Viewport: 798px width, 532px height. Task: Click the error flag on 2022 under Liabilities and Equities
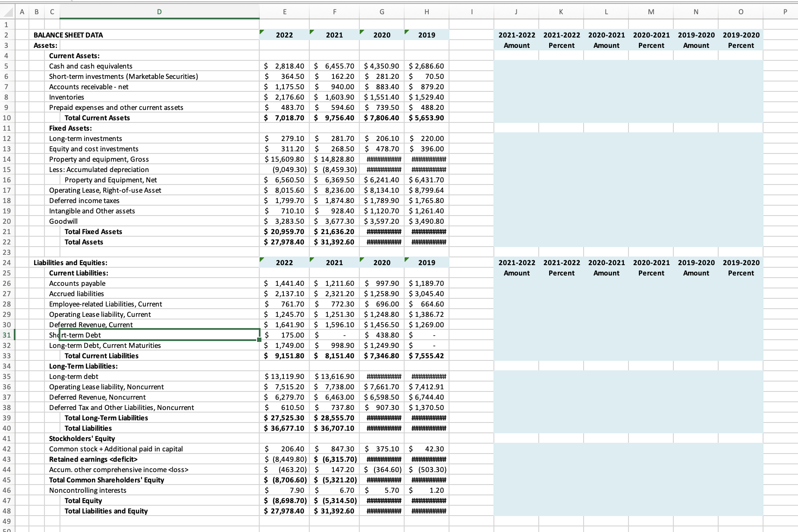262,260
